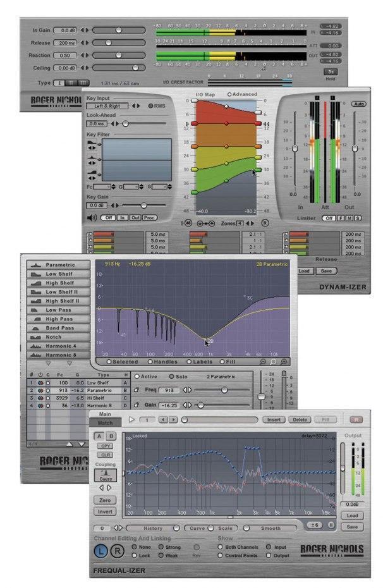Select filter row 1 Low Shelf
Viewport: 383px width, 588px height.
[x=79, y=383]
